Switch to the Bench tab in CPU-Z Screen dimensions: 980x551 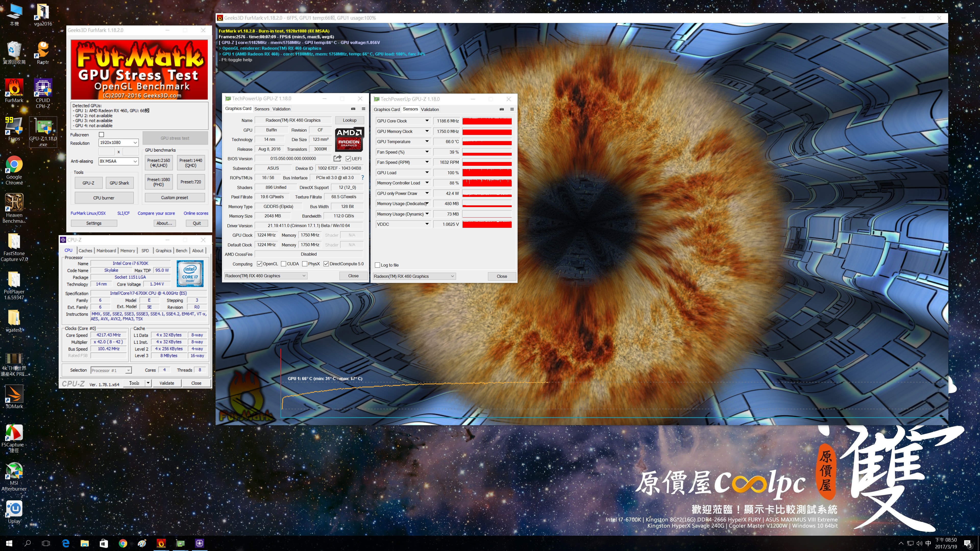[181, 251]
